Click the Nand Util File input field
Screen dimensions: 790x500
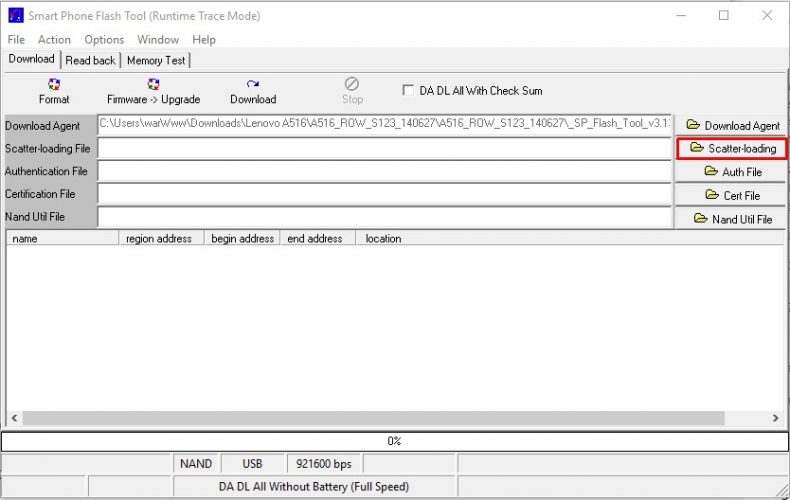(384, 217)
